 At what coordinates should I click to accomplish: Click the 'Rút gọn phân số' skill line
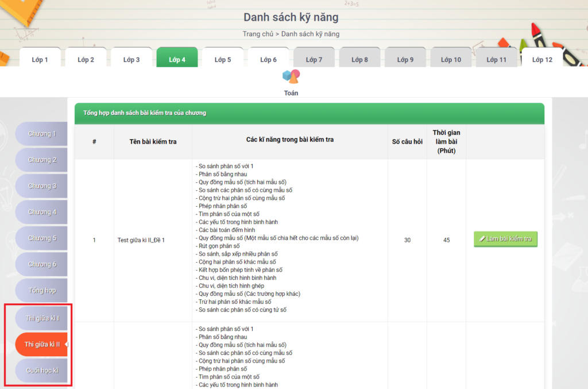[x=218, y=246]
